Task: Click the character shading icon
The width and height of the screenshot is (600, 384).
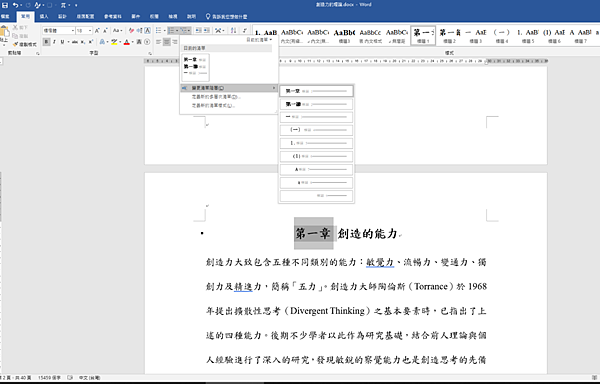Action: pos(139,42)
